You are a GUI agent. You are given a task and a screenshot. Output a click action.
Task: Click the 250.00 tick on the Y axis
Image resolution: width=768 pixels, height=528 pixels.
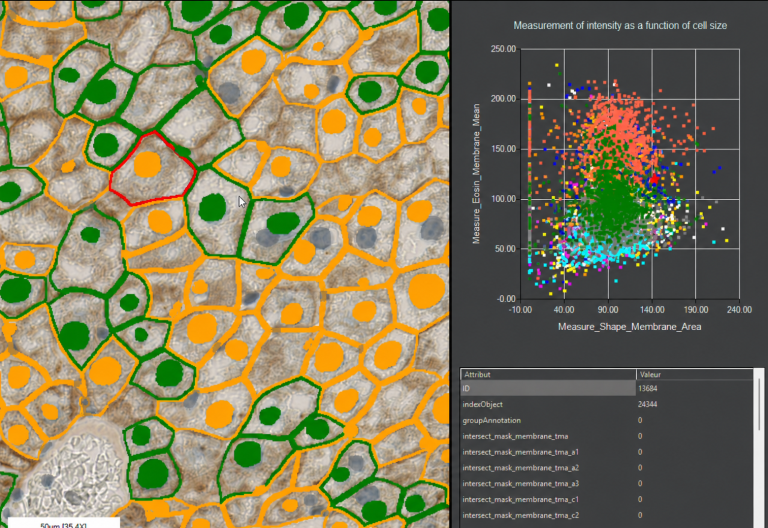[504, 49]
